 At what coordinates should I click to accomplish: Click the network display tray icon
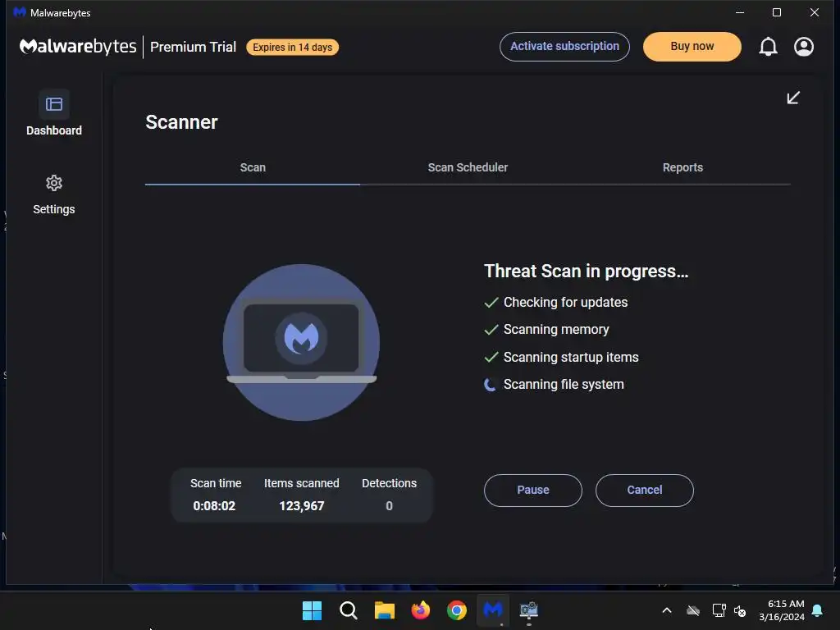pos(719,610)
